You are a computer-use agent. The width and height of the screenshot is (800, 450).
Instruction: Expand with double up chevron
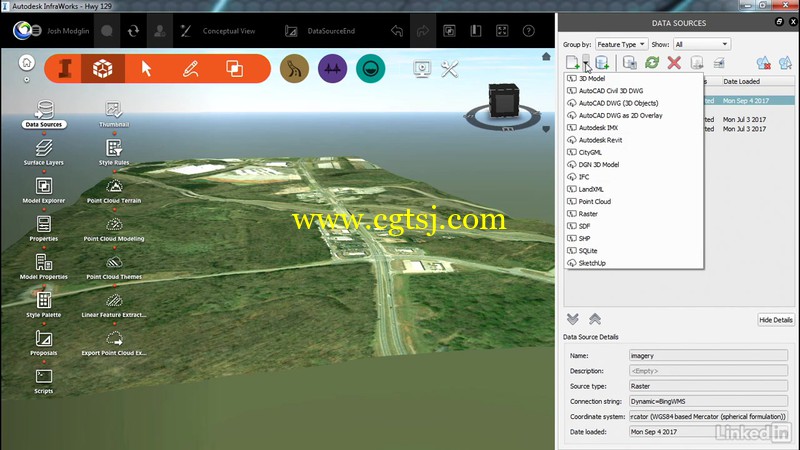[594, 319]
